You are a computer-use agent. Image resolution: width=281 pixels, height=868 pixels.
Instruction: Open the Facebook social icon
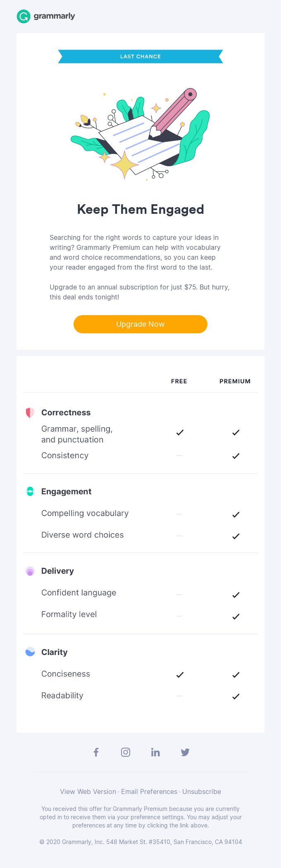(96, 752)
